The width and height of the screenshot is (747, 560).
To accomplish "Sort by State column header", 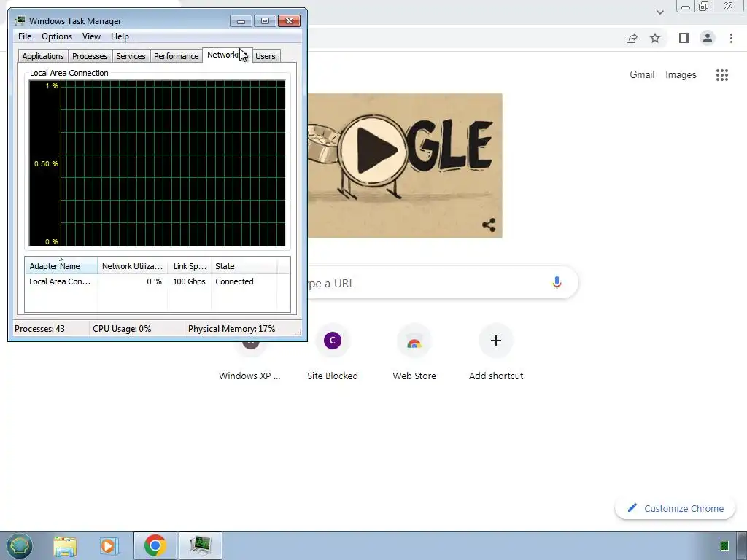I will pyautogui.click(x=244, y=266).
